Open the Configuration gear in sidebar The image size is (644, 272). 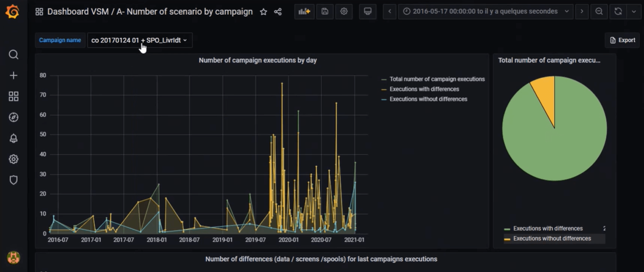[x=13, y=159]
